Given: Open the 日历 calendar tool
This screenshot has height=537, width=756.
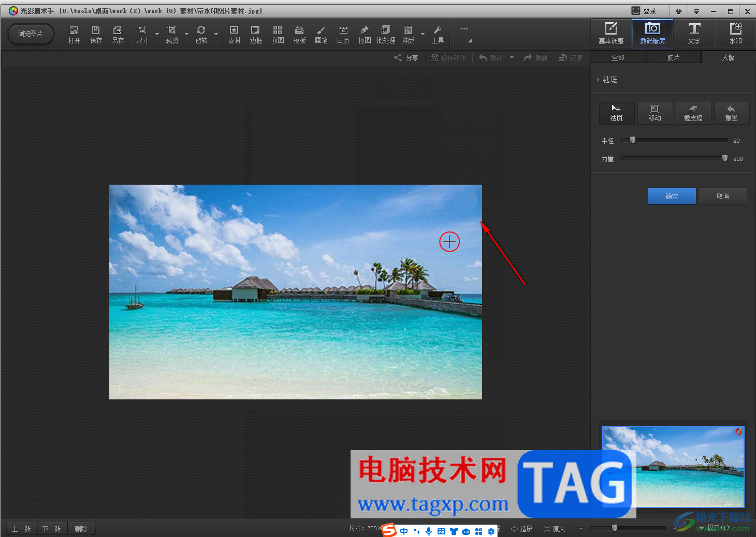Looking at the screenshot, I should point(343,35).
